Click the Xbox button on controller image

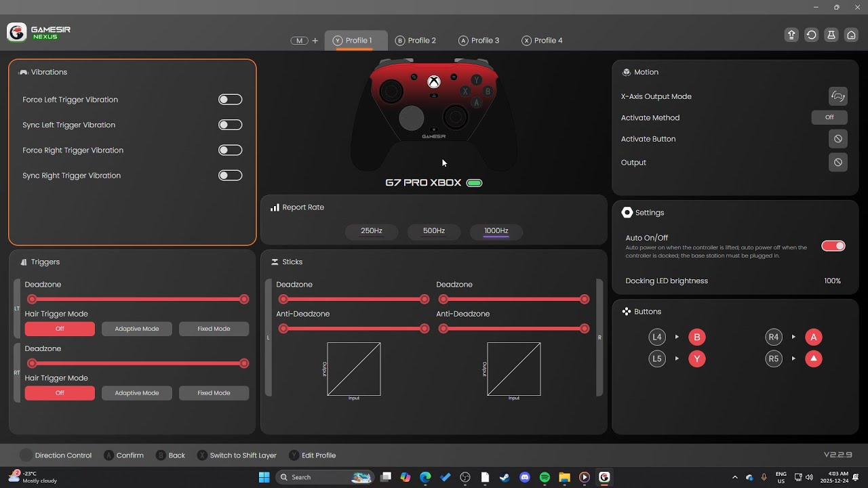[x=434, y=82]
